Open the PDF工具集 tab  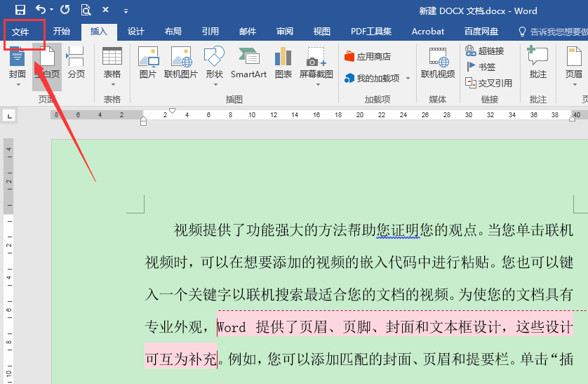[x=371, y=32]
